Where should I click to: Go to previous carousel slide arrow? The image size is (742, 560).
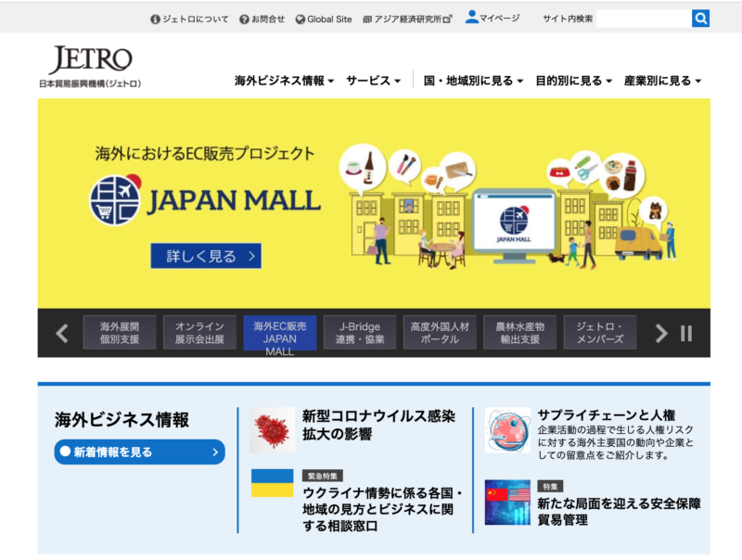click(x=62, y=333)
